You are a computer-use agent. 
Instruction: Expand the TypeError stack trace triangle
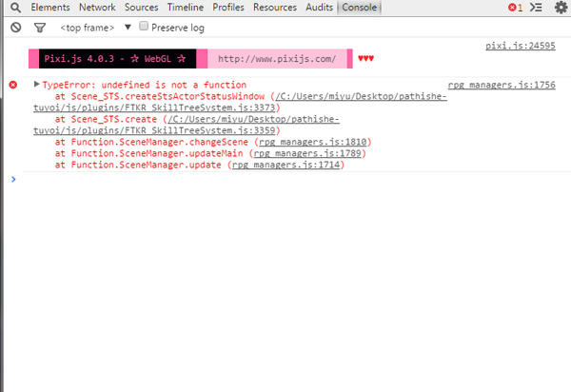point(36,85)
